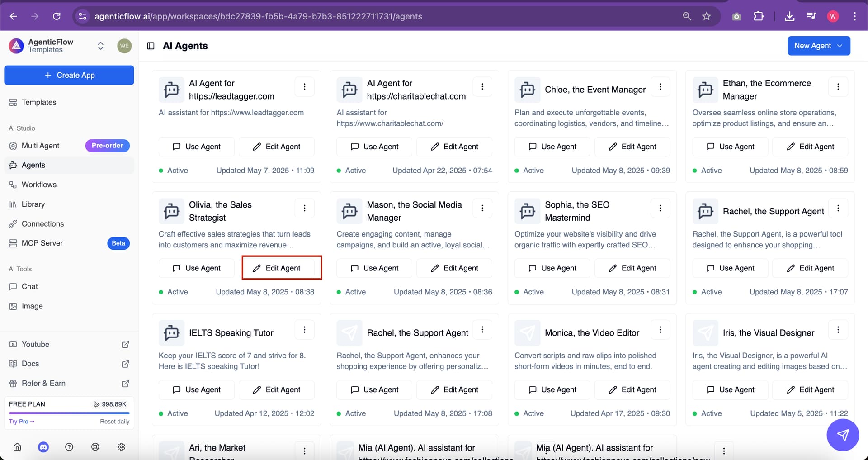This screenshot has height=460, width=868.
Task: Click robot icon of IELTS Speaking Tutor
Action: pos(172,333)
